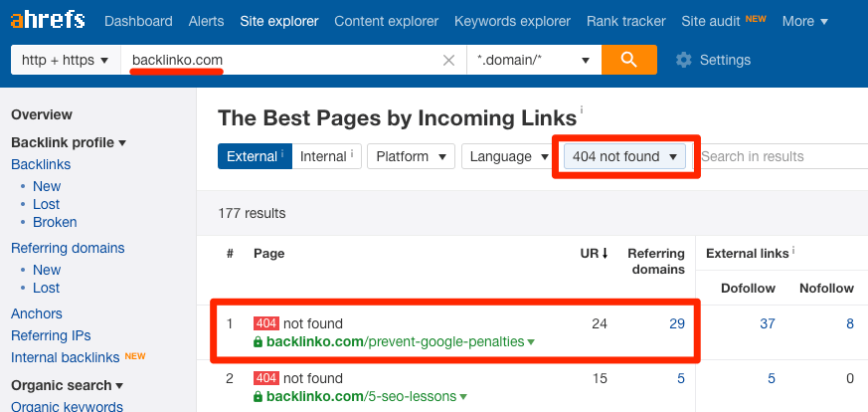Open the Broken backlinks sidebar link
This screenshot has width=868, height=412.
(x=55, y=222)
